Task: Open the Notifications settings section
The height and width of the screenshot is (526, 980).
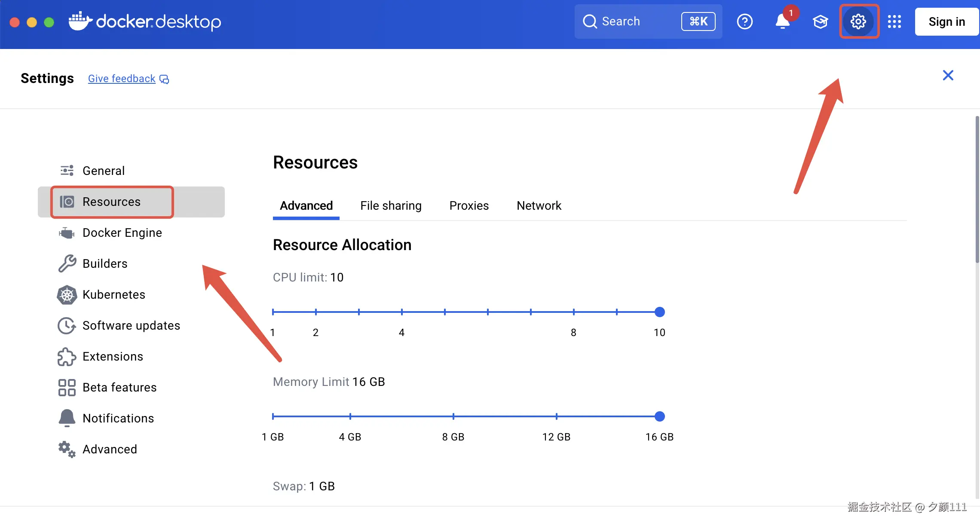Action: [118, 418]
